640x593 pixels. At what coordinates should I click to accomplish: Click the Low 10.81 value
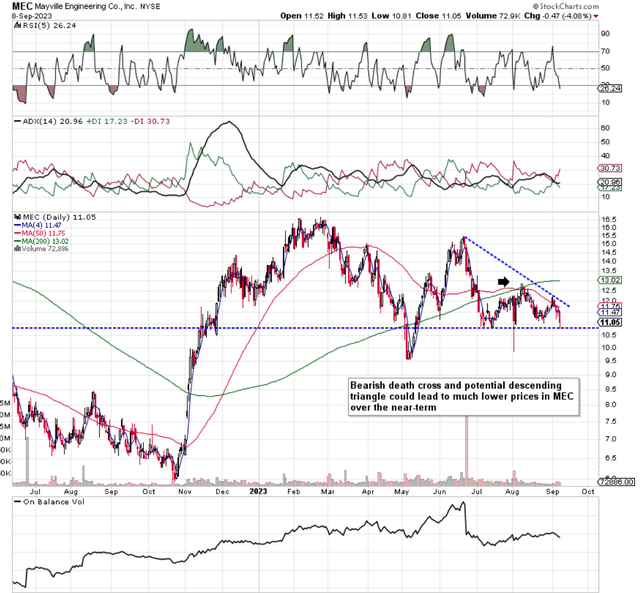click(x=392, y=16)
